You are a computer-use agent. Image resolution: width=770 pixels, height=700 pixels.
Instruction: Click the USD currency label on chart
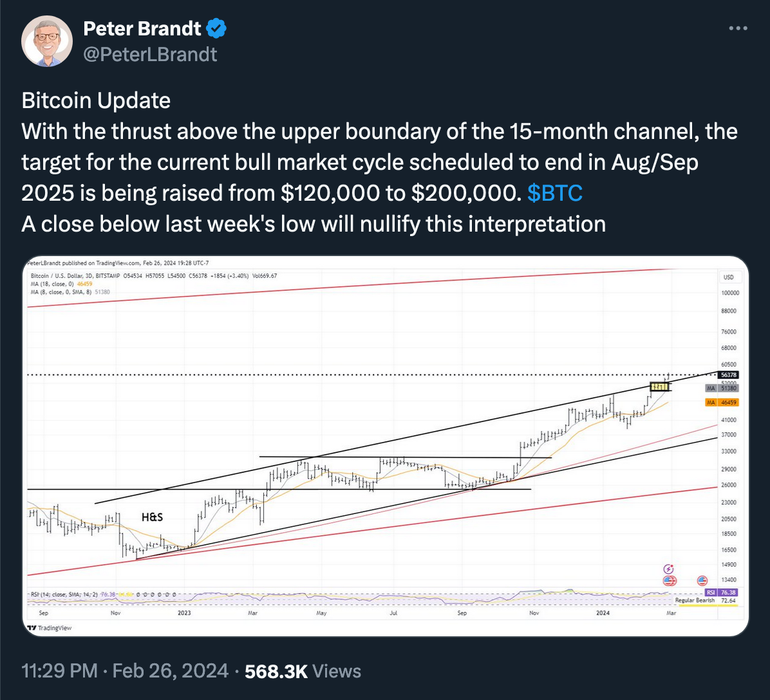pos(729,277)
